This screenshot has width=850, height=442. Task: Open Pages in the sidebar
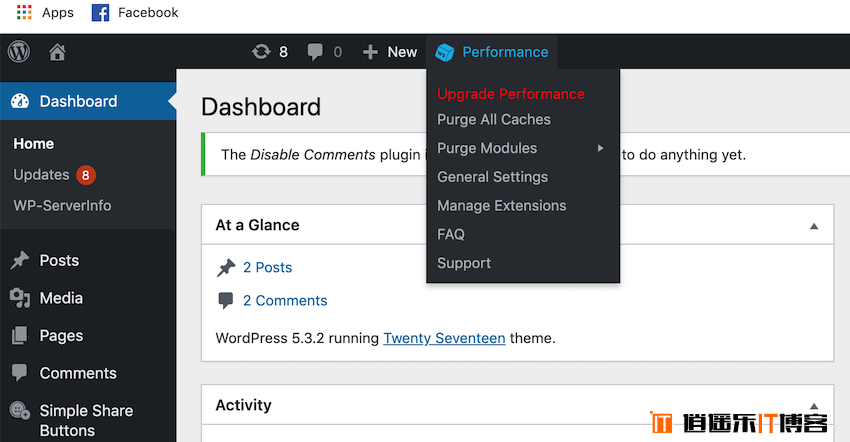click(61, 336)
